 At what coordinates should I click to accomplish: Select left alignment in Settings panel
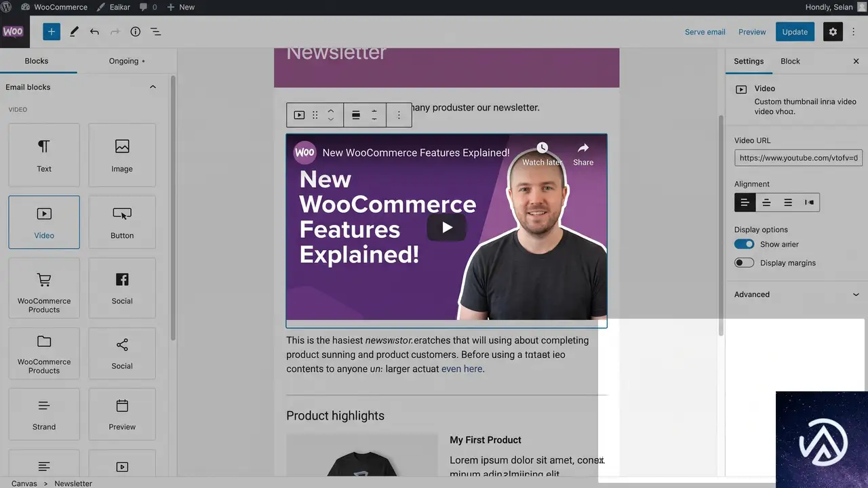pos(745,203)
